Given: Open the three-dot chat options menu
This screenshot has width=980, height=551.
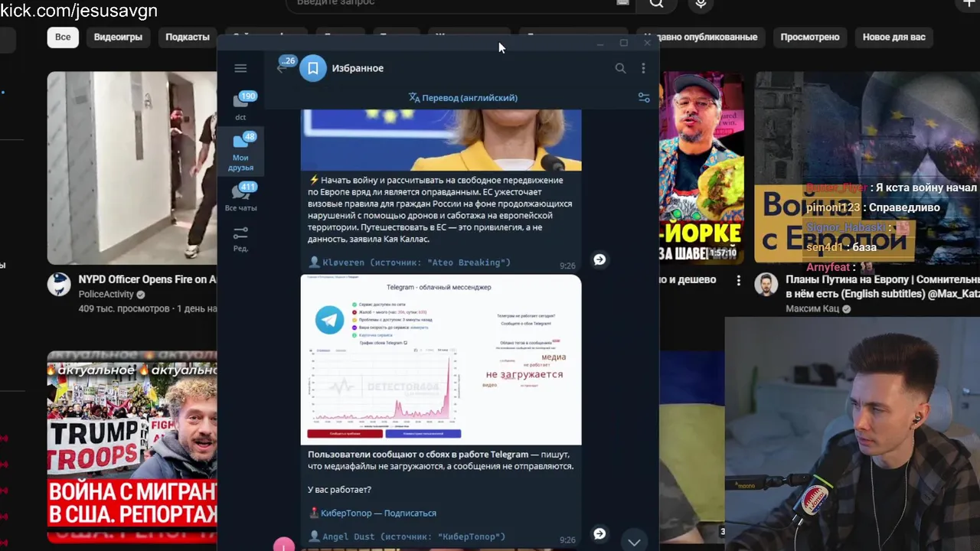Looking at the screenshot, I should point(643,68).
